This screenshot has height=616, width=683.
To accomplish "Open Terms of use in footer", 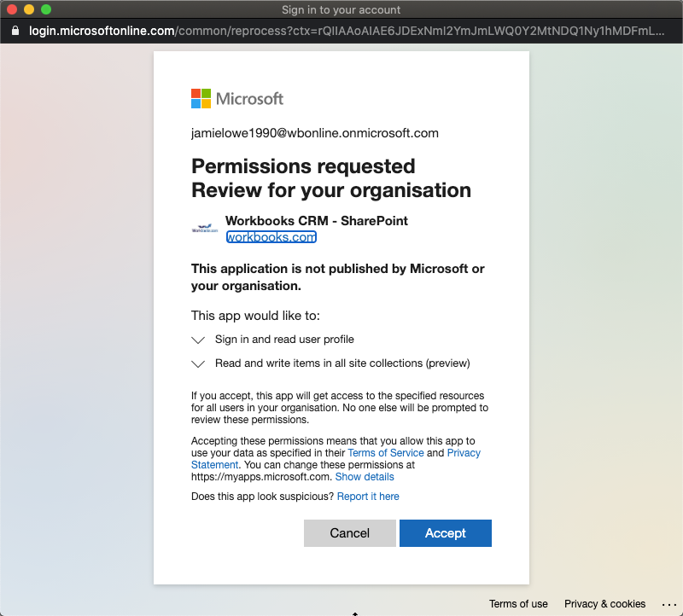I will coord(518,604).
